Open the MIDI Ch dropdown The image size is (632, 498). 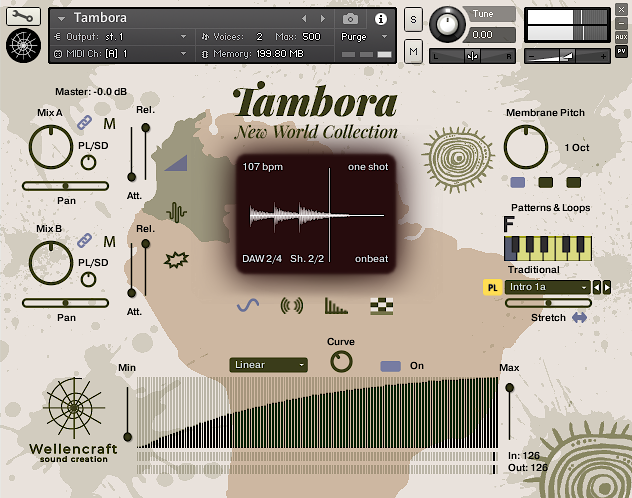(121, 54)
